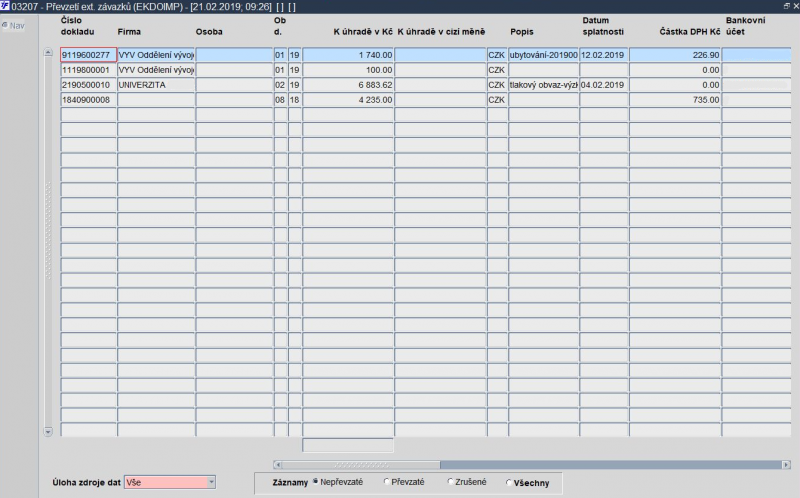Click the vertical scroll down arrow
Image resolution: width=800 pixels, height=498 pixels.
pos(48,432)
